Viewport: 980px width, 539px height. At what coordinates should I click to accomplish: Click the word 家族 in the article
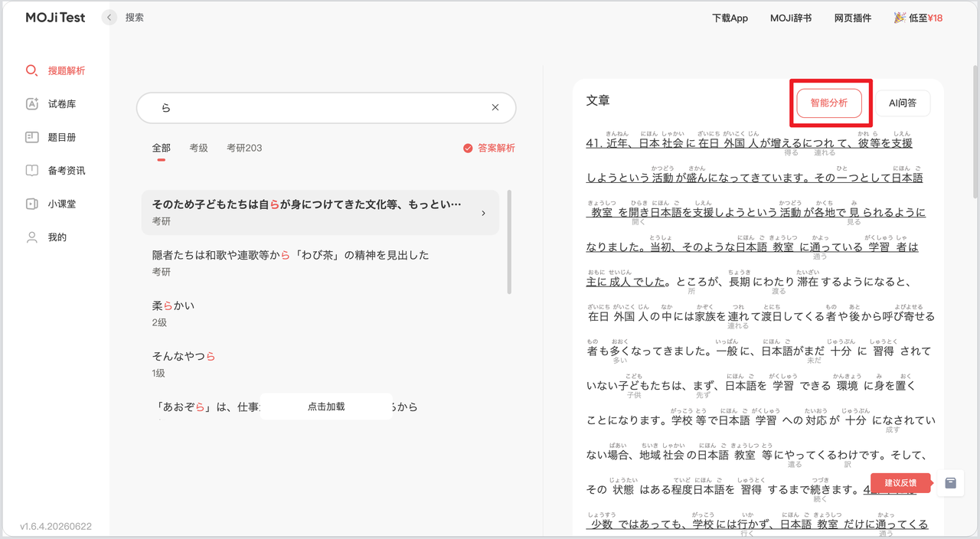click(704, 315)
